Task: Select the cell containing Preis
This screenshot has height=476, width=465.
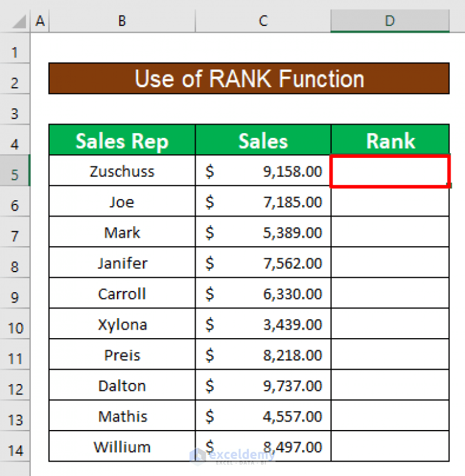Action: (x=122, y=354)
